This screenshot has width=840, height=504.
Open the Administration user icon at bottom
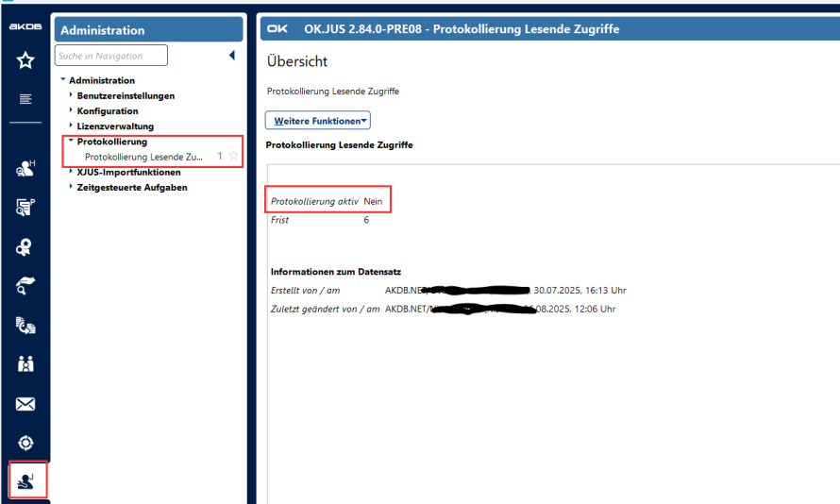coord(25,481)
